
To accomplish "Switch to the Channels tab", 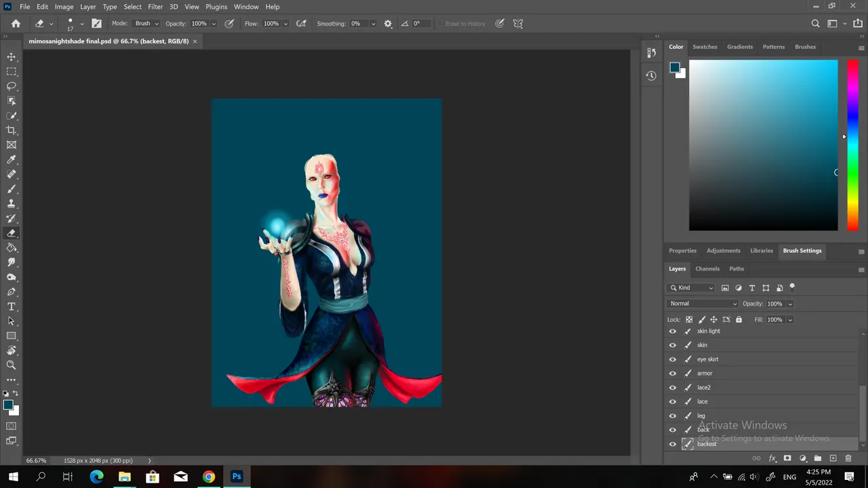I will (x=707, y=268).
